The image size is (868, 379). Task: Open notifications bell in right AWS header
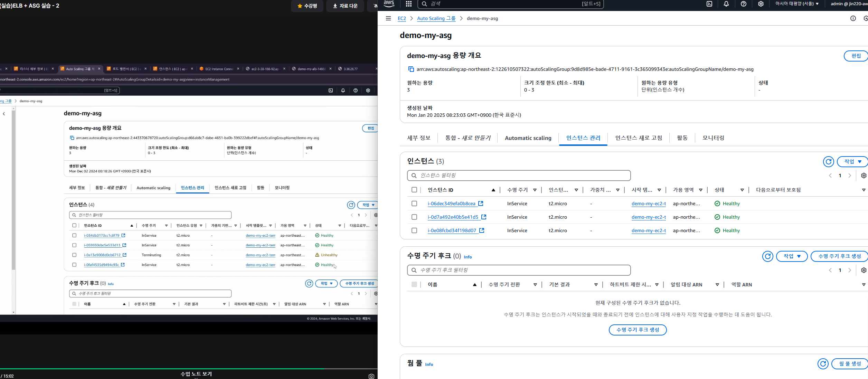(x=726, y=4)
